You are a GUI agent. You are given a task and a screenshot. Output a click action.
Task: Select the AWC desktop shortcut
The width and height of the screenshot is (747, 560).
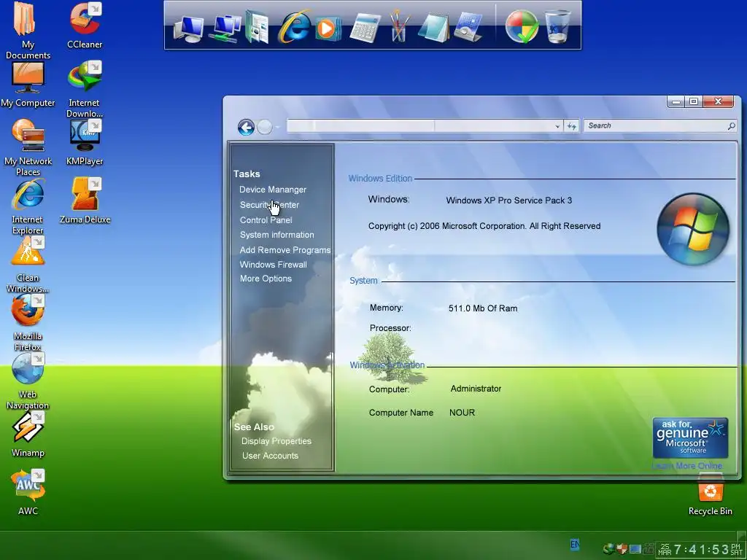click(28, 492)
